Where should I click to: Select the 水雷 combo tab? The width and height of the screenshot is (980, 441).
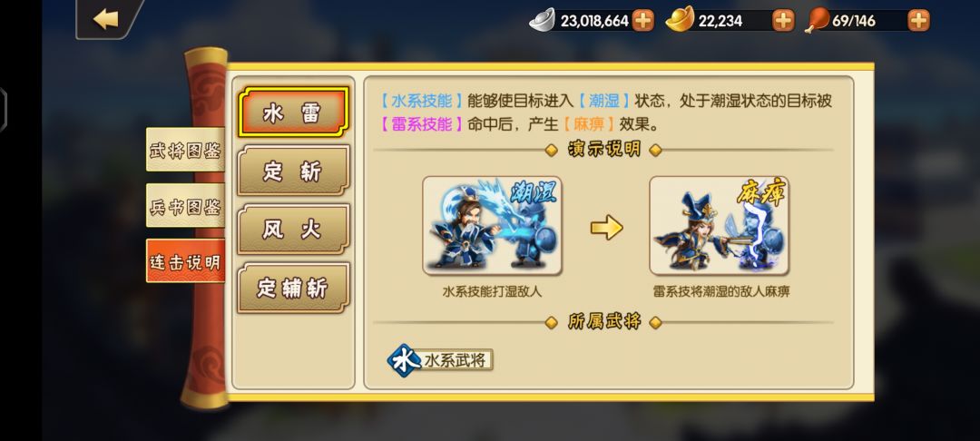292,113
